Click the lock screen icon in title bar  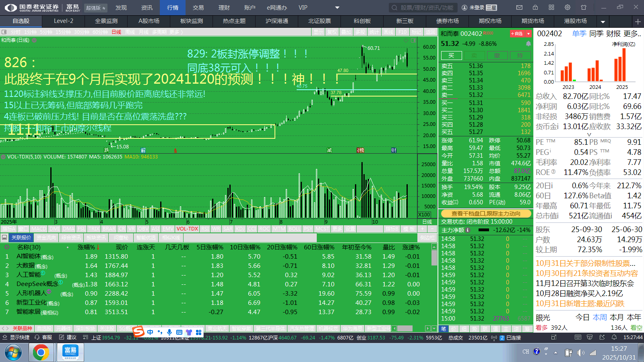click(535, 7)
